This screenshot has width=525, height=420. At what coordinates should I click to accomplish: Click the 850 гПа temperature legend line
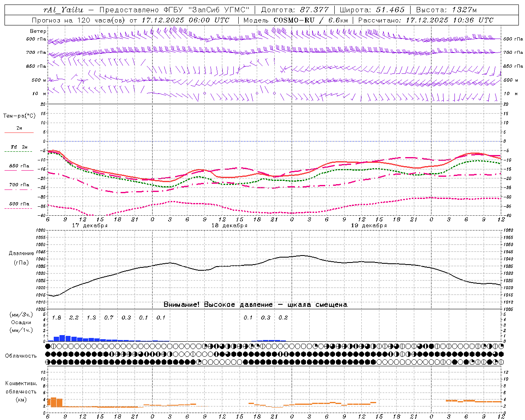click(x=19, y=171)
